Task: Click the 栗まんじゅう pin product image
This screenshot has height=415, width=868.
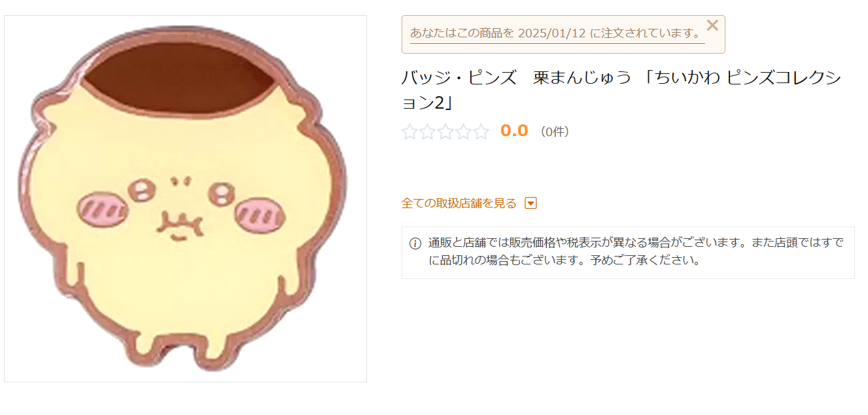Action: click(185, 198)
